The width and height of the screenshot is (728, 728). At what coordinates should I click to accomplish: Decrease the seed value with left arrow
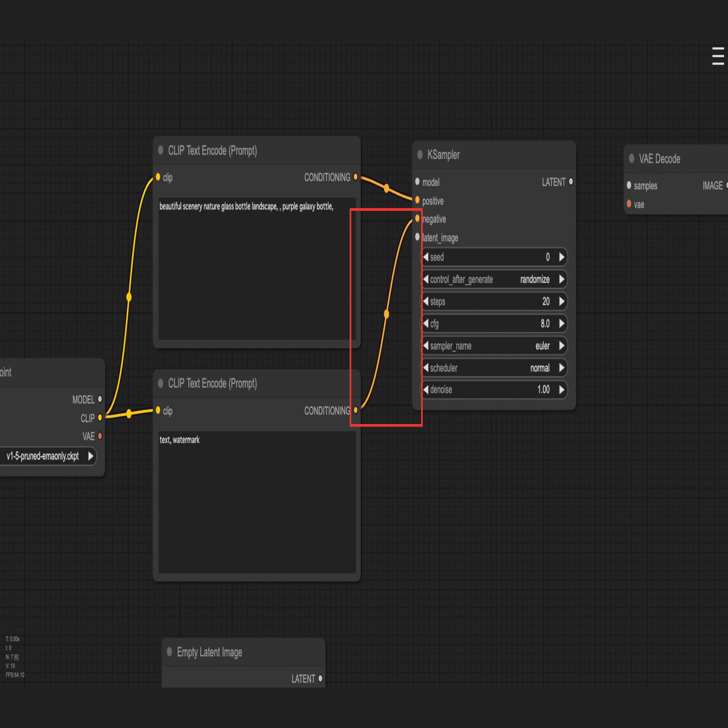coord(426,257)
